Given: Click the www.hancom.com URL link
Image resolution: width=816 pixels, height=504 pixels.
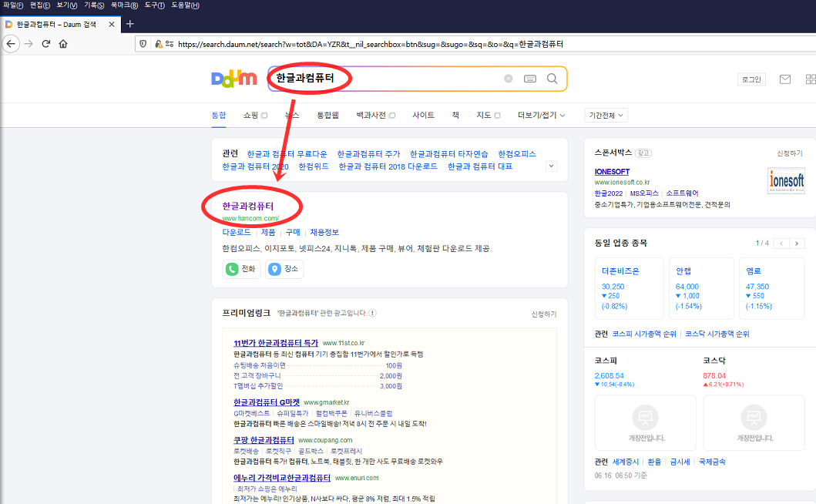Looking at the screenshot, I should tap(250, 218).
